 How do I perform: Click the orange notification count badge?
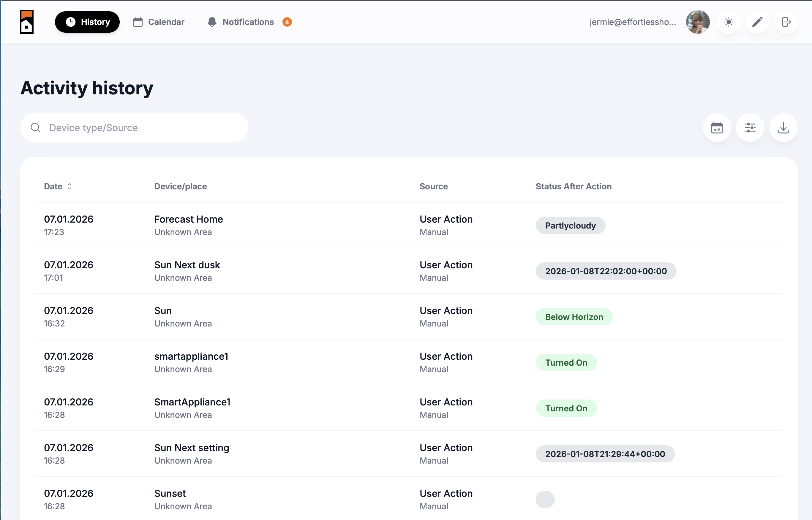tap(287, 22)
